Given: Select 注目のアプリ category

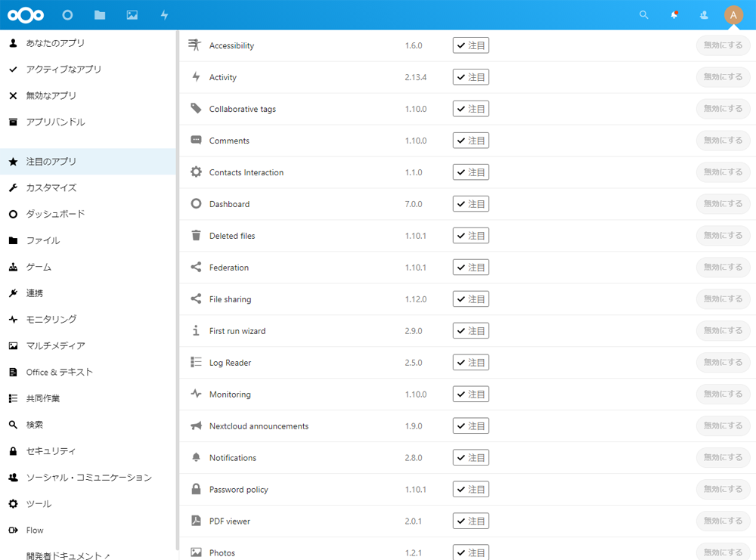Looking at the screenshot, I should (x=88, y=162).
